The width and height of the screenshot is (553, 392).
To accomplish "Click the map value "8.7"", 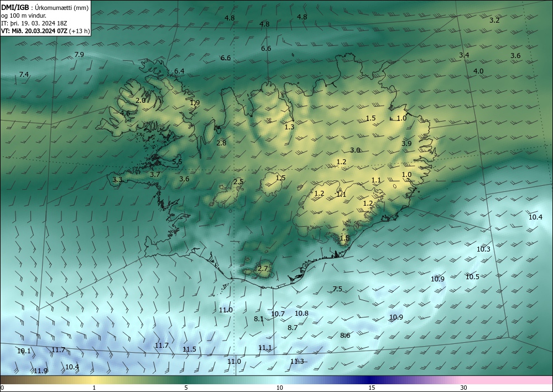I will tap(293, 327).
